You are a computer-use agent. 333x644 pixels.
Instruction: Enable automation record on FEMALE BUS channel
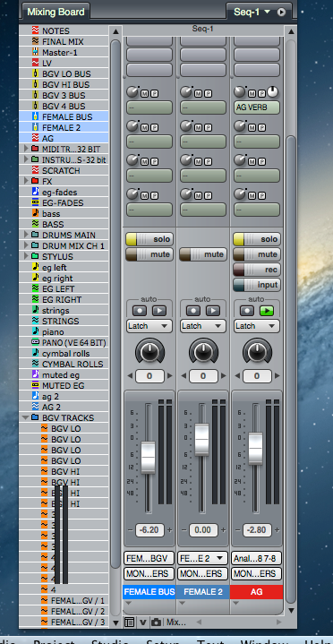[139, 311]
